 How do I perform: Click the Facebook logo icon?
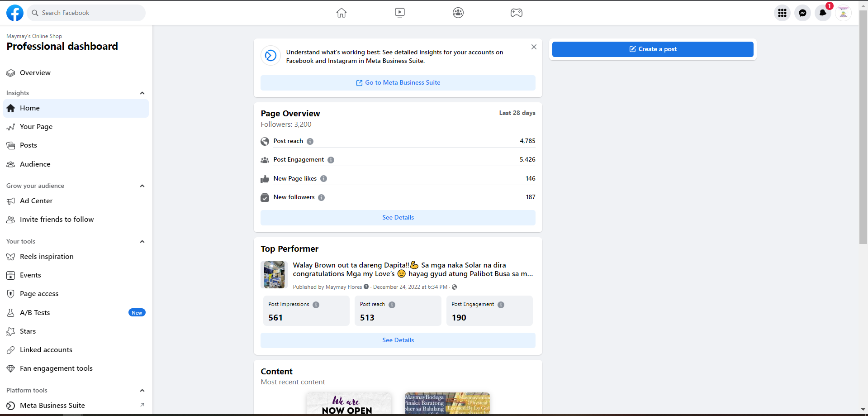15,13
